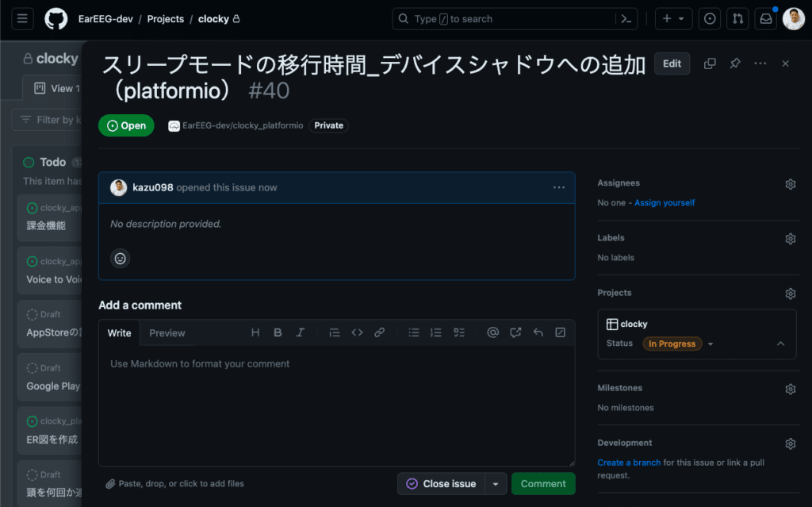Open EarEEG-dev/clocky_platformio repository link
This screenshot has width=812, height=507.
[243, 125]
